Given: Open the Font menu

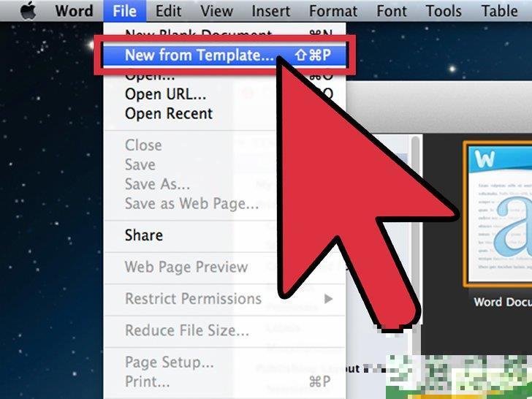Looking at the screenshot, I should click(392, 11).
